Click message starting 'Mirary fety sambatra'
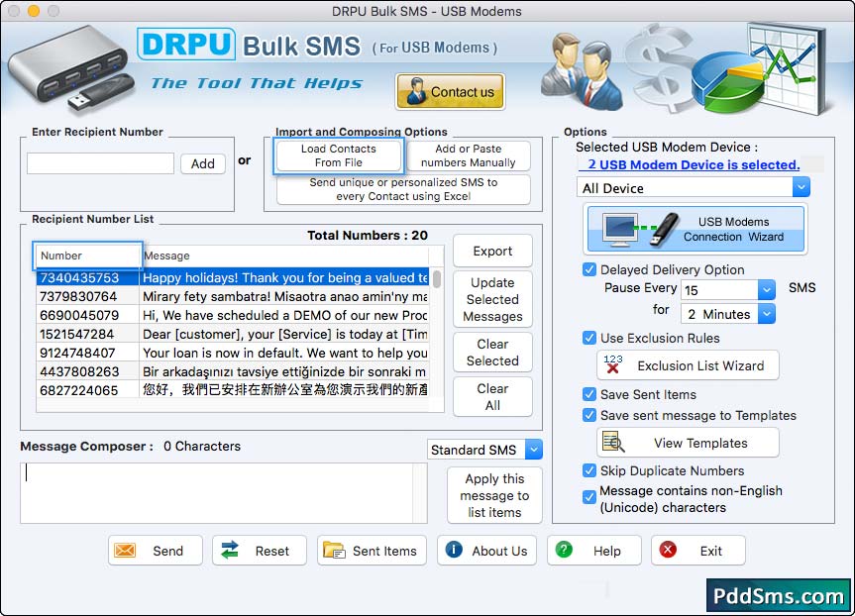This screenshot has height=616, width=855. pyautogui.click(x=284, y=296)
